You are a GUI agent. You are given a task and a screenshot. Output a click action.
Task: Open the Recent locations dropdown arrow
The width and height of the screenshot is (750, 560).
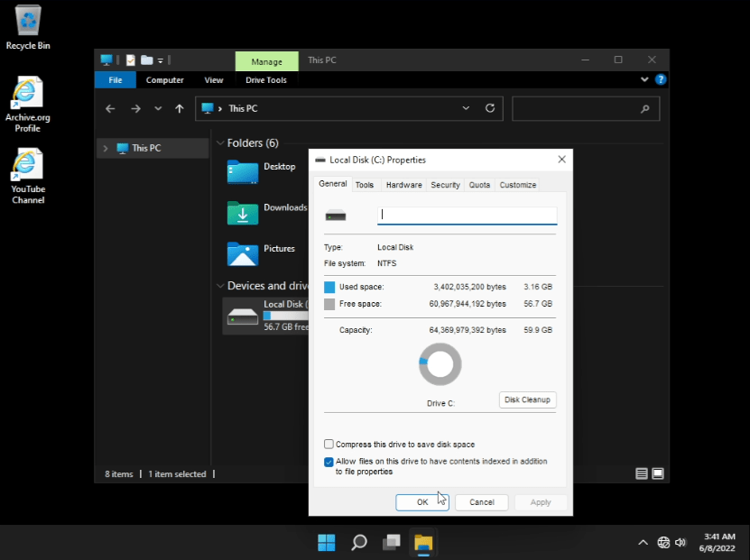(158, 108)
